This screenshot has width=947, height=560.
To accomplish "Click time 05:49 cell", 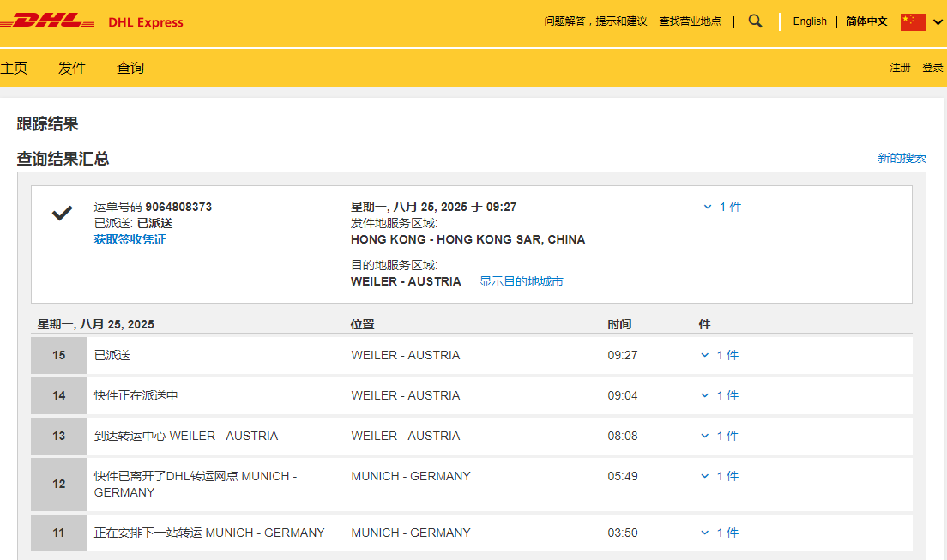I will (x=623, y=476).
